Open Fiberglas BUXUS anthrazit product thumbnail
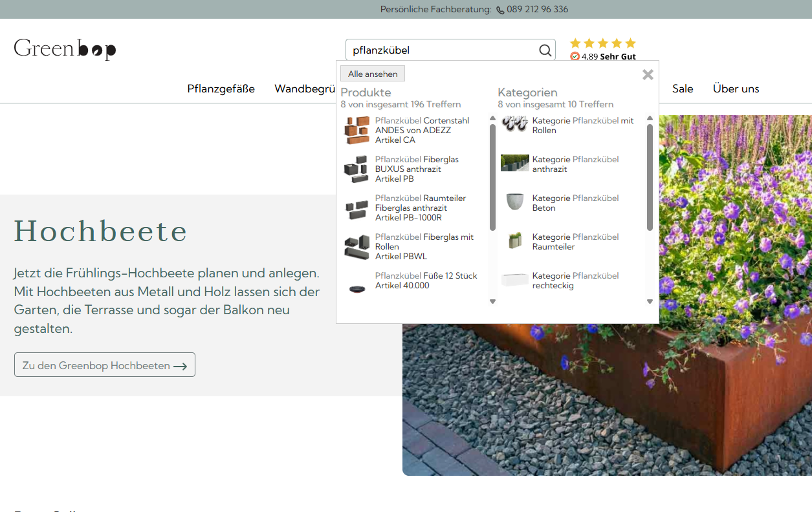812x512 pixels. pyautogui.click(x=357, y=169)
